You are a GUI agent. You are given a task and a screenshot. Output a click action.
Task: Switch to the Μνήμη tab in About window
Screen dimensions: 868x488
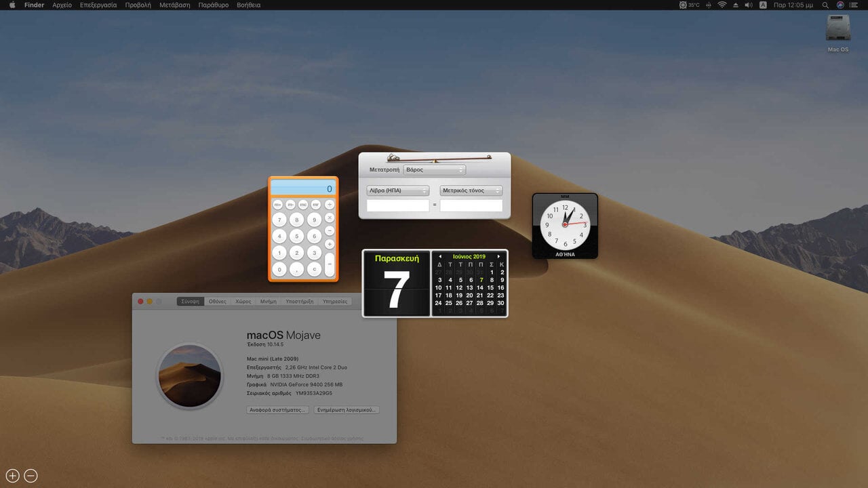[269, 301]
